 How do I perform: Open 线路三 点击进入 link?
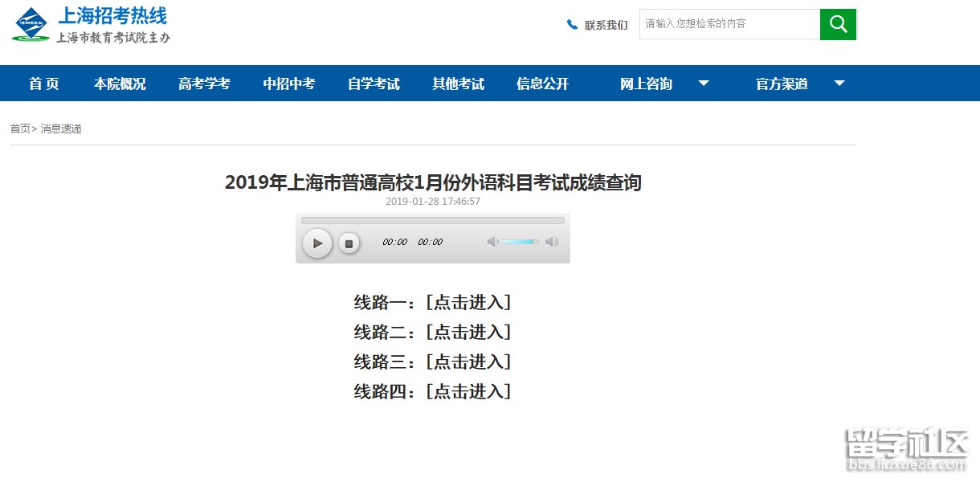tap(468, 362)
